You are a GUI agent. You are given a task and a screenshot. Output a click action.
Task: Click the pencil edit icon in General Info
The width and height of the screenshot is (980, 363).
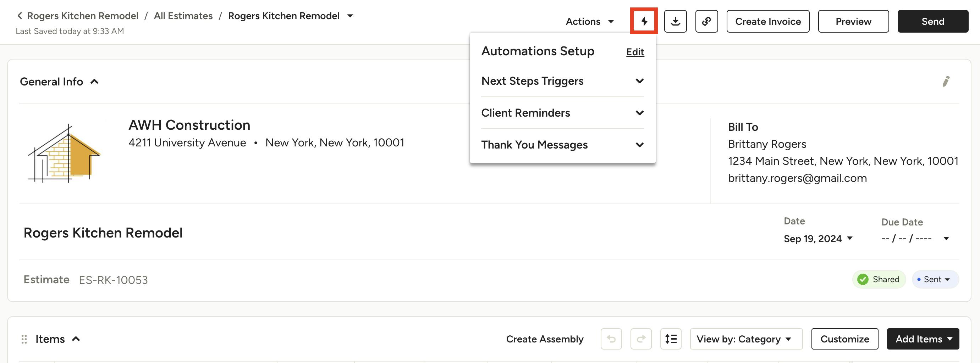[946, 81]
